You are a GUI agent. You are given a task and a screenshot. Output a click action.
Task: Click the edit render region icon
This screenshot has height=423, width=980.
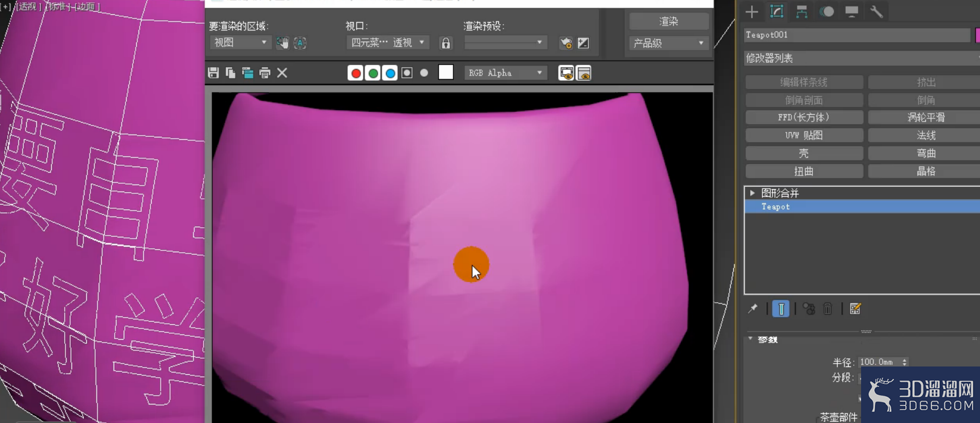(282, 42)
